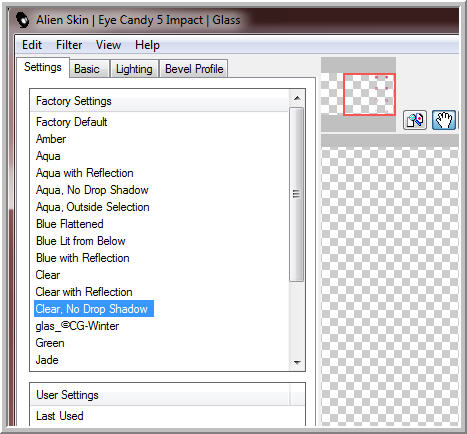467x434 pixels.
Task: Choose Aqua with Reflection preset
Action: [85, 173]
